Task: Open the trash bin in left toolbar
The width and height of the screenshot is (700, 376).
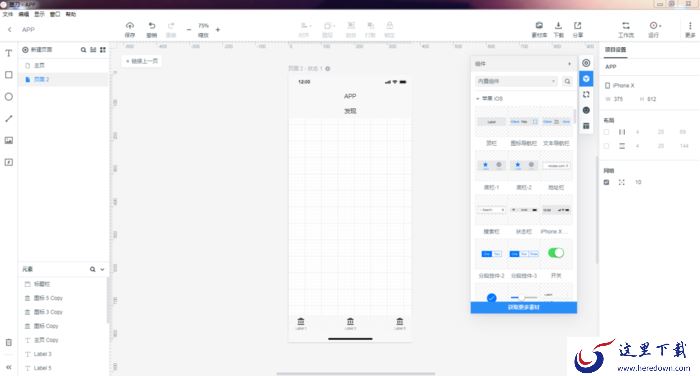Action: [8, 343]
